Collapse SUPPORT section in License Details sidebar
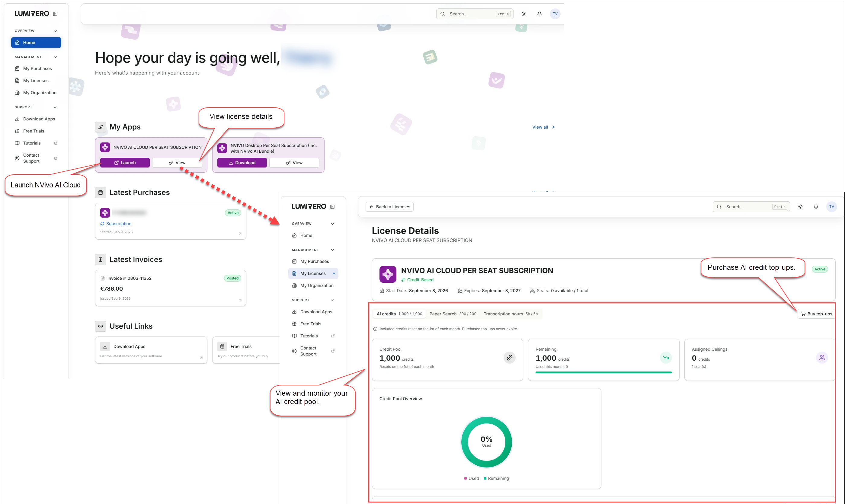845x504 pixels. 332,300
